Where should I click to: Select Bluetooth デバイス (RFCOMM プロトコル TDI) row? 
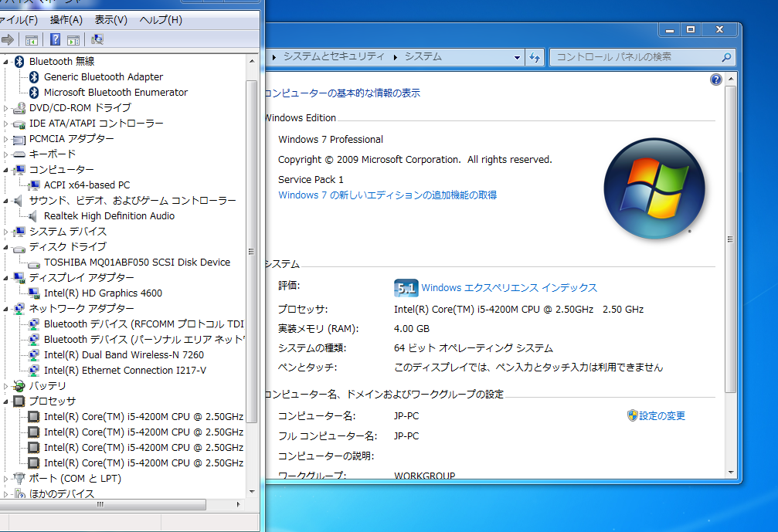(144, 324)
